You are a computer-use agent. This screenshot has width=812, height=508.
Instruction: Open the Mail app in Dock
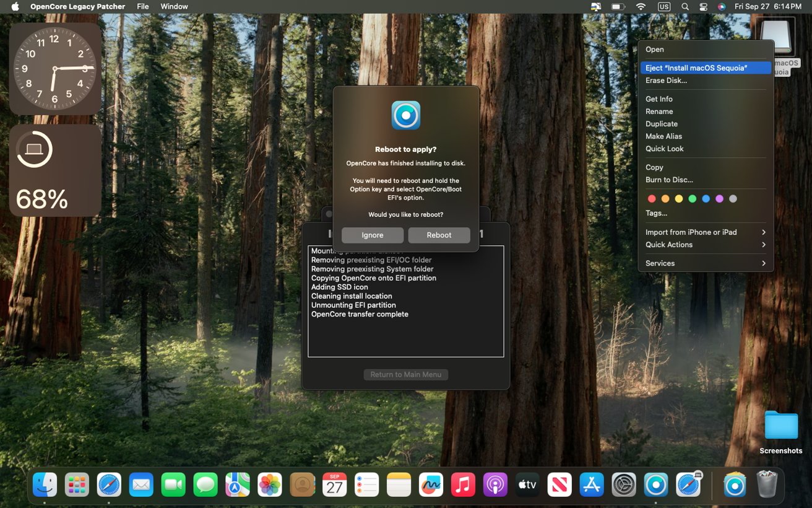pyautogui.click(x=141, y=484)
